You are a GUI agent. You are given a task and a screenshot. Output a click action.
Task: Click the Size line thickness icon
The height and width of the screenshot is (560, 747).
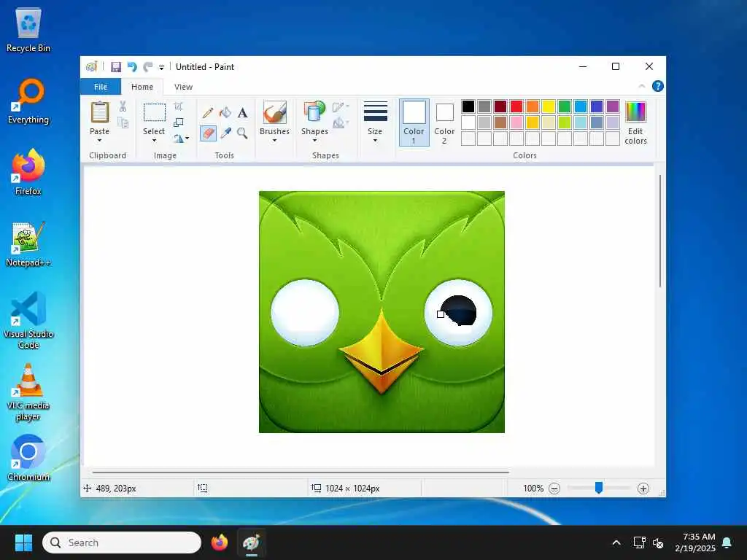376,112
